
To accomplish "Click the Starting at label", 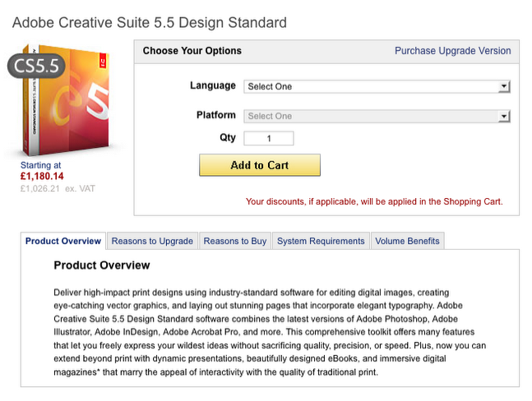I will point(41,165).
